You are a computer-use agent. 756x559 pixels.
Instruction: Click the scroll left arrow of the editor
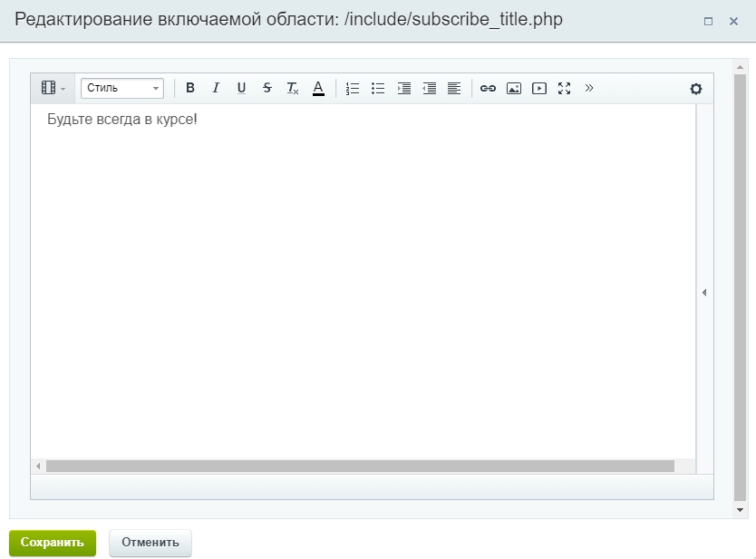click(x=38, y=466)
